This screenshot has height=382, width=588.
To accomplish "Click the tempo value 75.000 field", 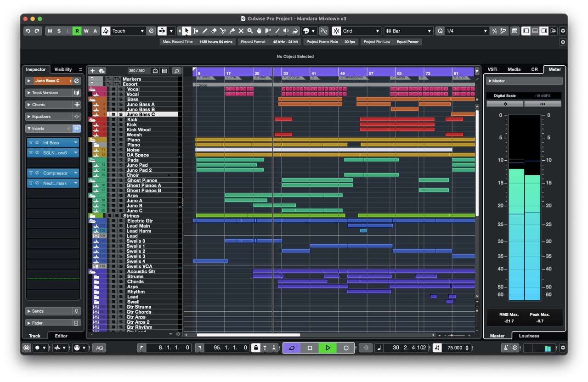I will [455, 348].
